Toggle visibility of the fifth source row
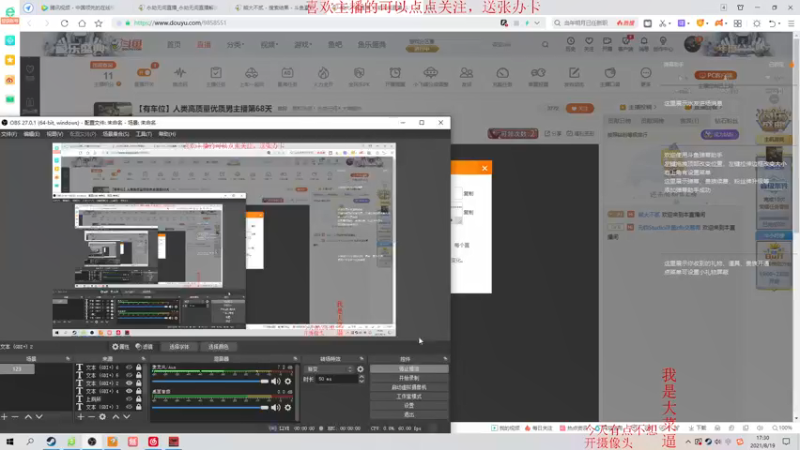Image resolution: width=800 pixels, height=450 pixels. click(129, 399)
